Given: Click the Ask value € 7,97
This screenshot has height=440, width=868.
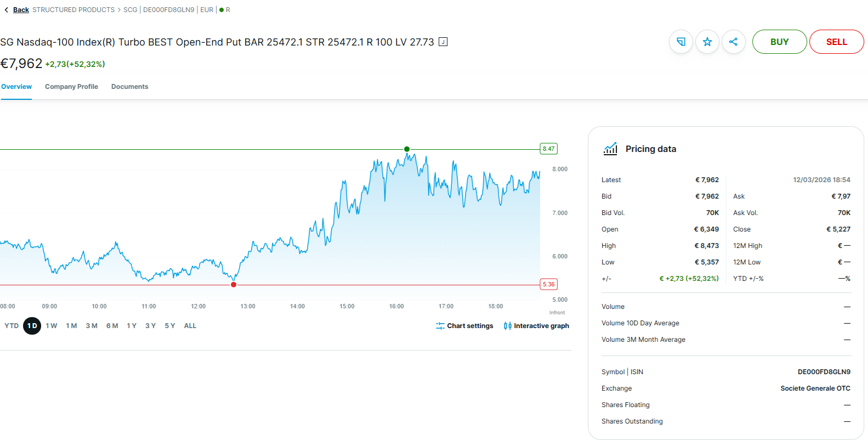Looking at the screenshot, I should tap(841, 196).
